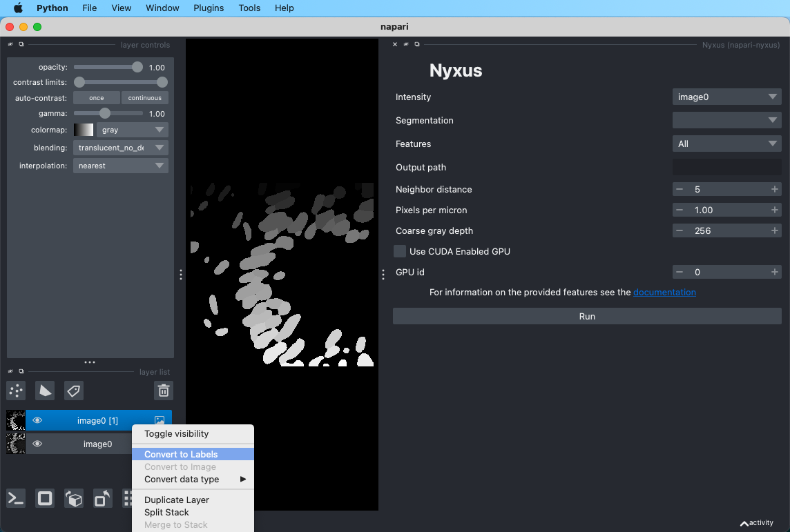Enable Use CUDA Enabled GPU checkbox
Viewport: 790px width, 532px height.
tap(400, 251)
